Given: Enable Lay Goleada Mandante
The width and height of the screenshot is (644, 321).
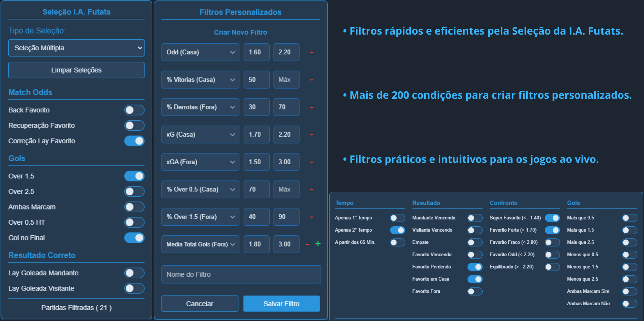Looking at the screenshot, I should tap(135, 273).
